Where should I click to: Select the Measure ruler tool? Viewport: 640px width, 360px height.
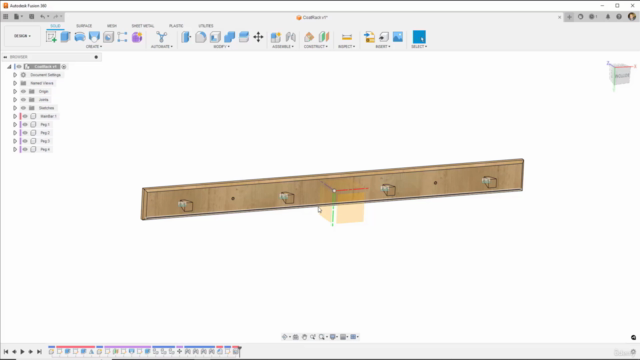tap(347, 37)
